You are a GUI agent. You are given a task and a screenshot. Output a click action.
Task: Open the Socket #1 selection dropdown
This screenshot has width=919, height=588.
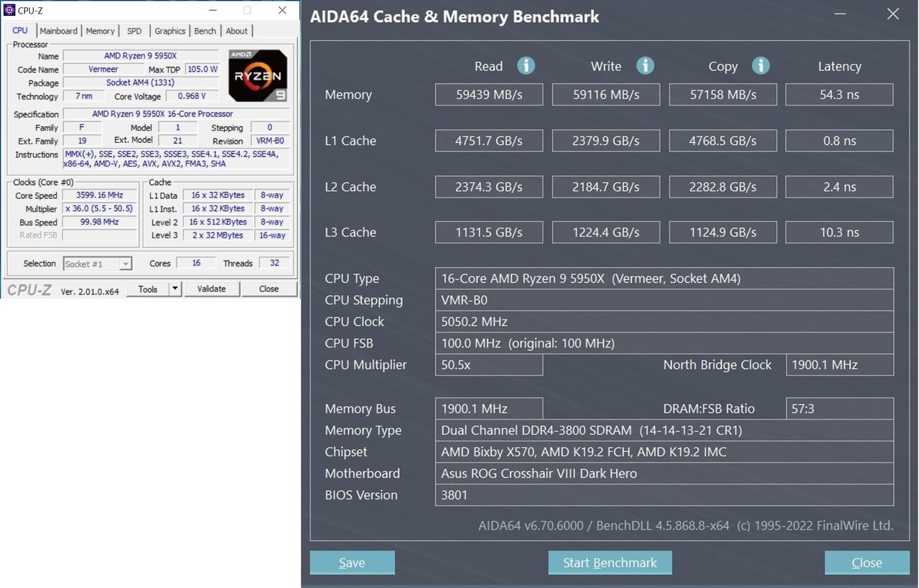point(98,263)
